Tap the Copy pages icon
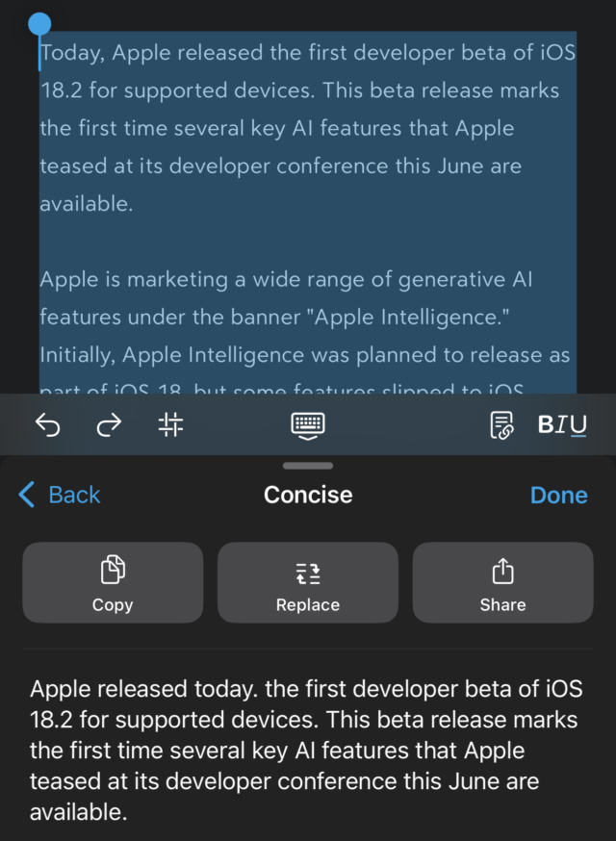 pyautogui.click(x=113, y=571)
